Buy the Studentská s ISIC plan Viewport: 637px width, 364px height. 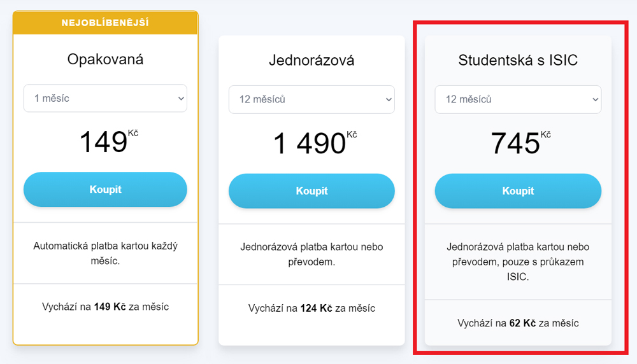[518, 191]
